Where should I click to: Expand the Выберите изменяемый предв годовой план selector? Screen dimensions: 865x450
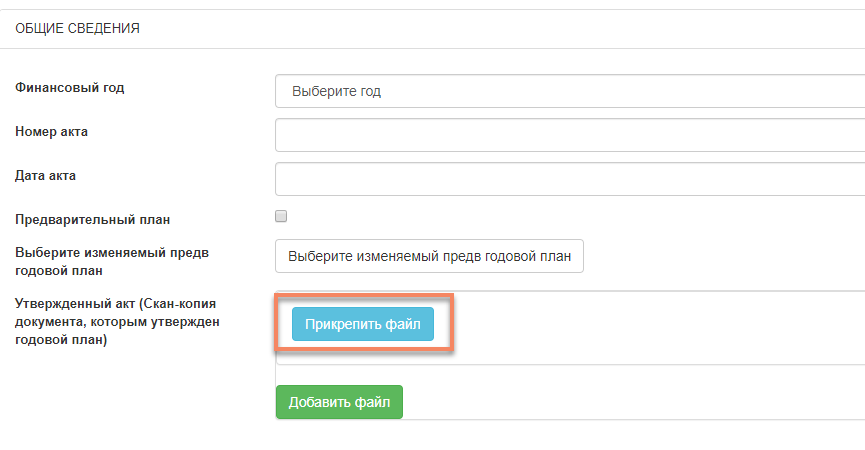click(429, 256)
